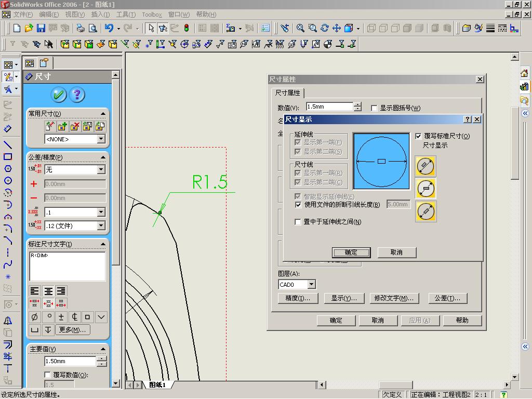Viewport: 532px width, 399px height.
Task: Open the 文件(F) menu
Action: coord(23,15)
